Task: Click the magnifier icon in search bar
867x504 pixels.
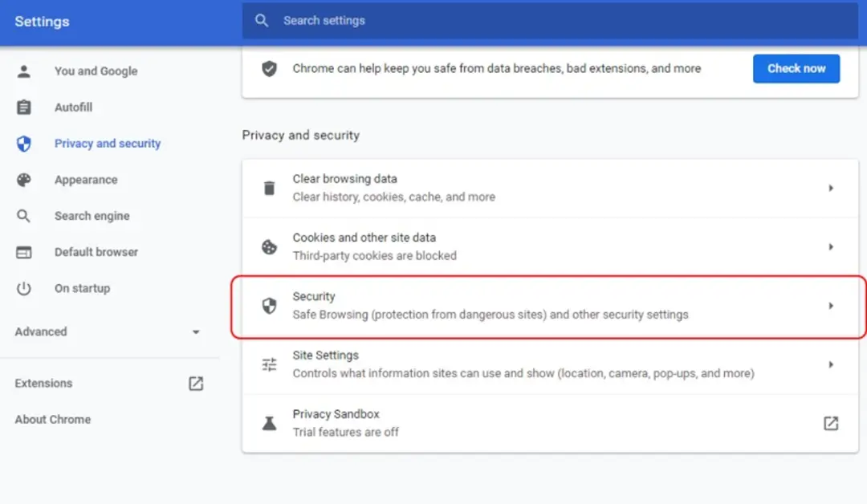Action: pos(262,21)
